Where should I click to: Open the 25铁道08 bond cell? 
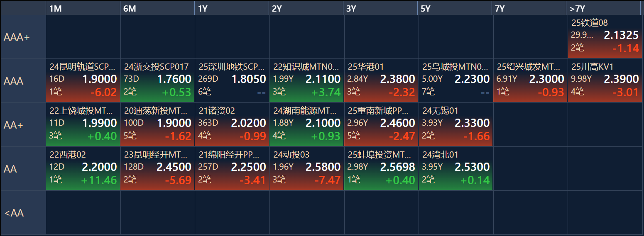[605, 37]
